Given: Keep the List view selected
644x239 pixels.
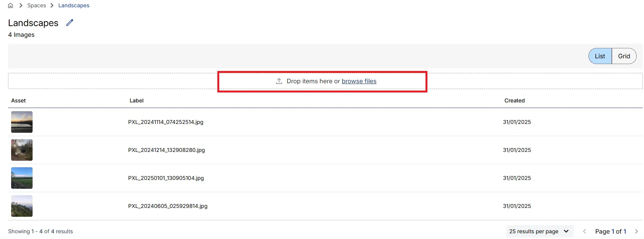Looking at the screenshot, I should tap(600, 56).
